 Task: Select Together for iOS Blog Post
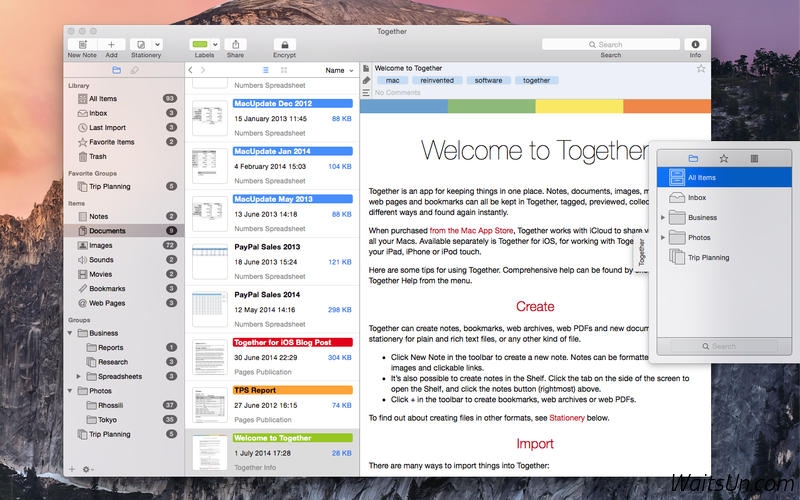pyautogui.click(x=272, y=357)
